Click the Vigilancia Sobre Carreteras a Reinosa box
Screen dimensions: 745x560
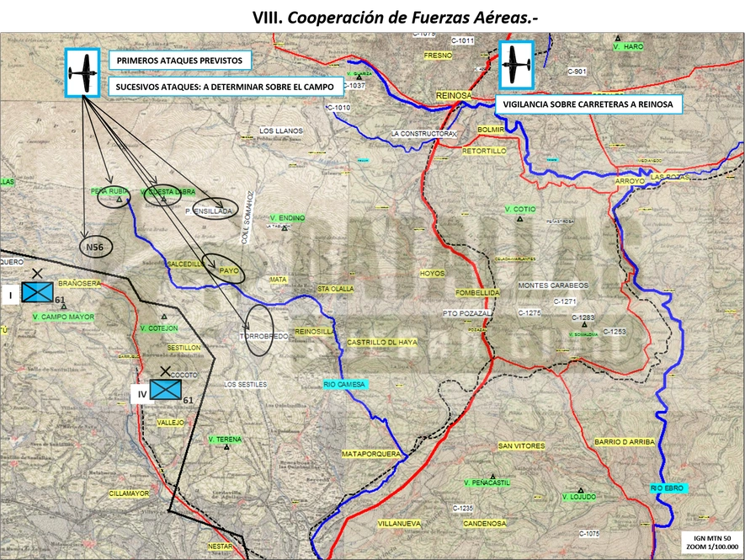click(588, 104)
